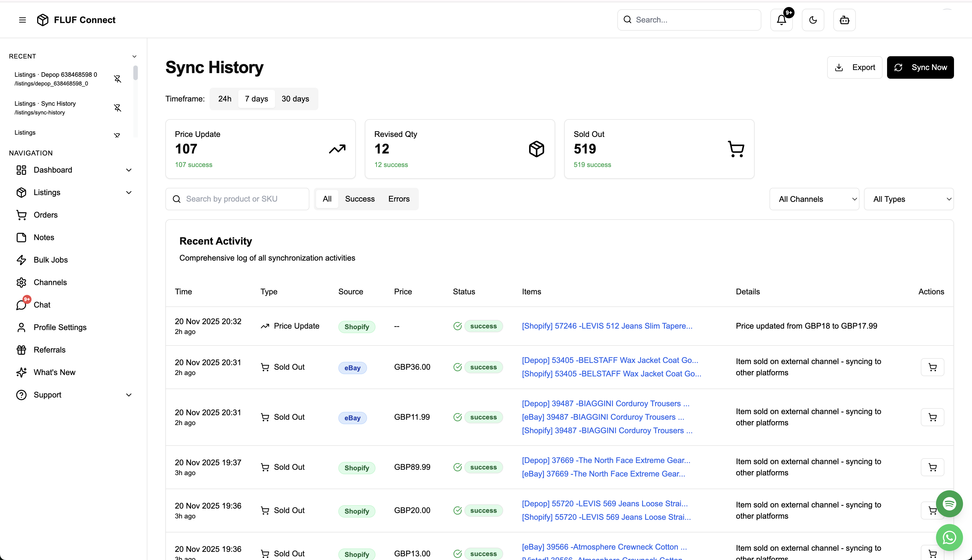Open the LEVIS 512 Jeans Shopify link
The image size is (972, 560).
(607, 326)
